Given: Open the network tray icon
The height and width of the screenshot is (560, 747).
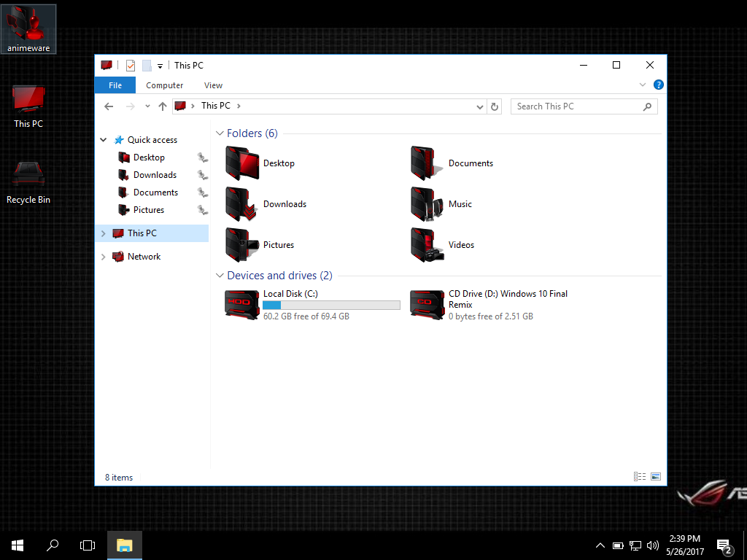Looking at the screenshot, I should [x=635, y=545].
